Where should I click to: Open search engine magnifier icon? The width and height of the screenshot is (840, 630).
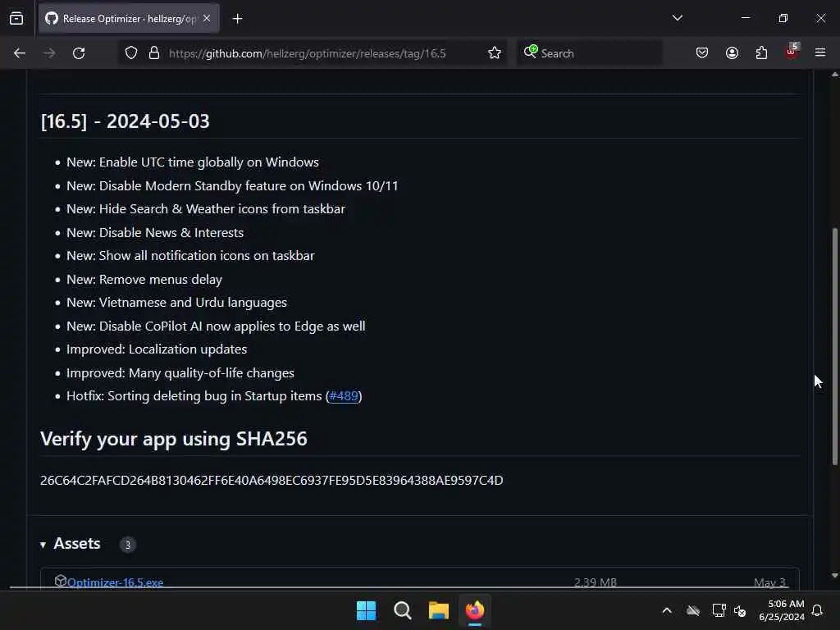pyautogui.click(x=531, y=52)
